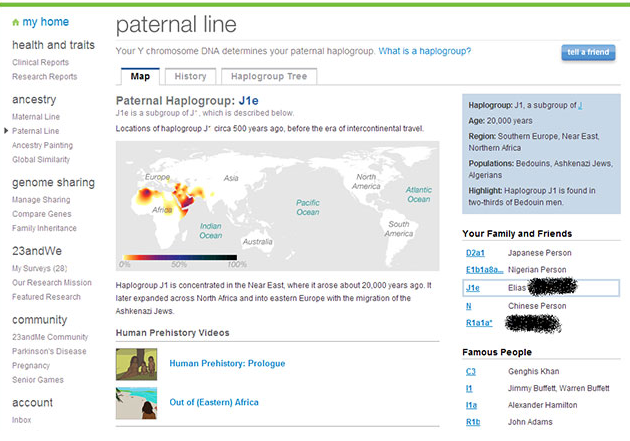Viewport: 630px width, 441px height.
Task: Click the Human Prehistory: Prologue thumbnail
Action: pos(137,364)
